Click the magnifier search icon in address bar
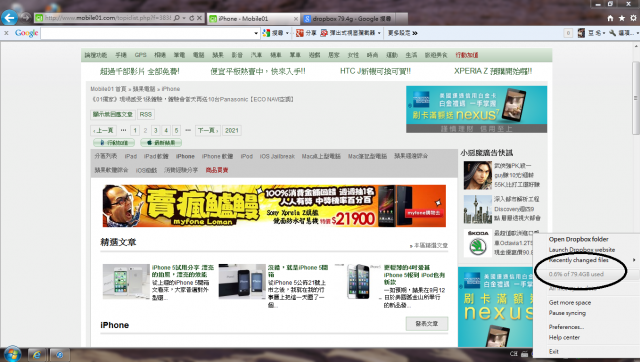Screen dimensions: 640x362 coord(177,18)
